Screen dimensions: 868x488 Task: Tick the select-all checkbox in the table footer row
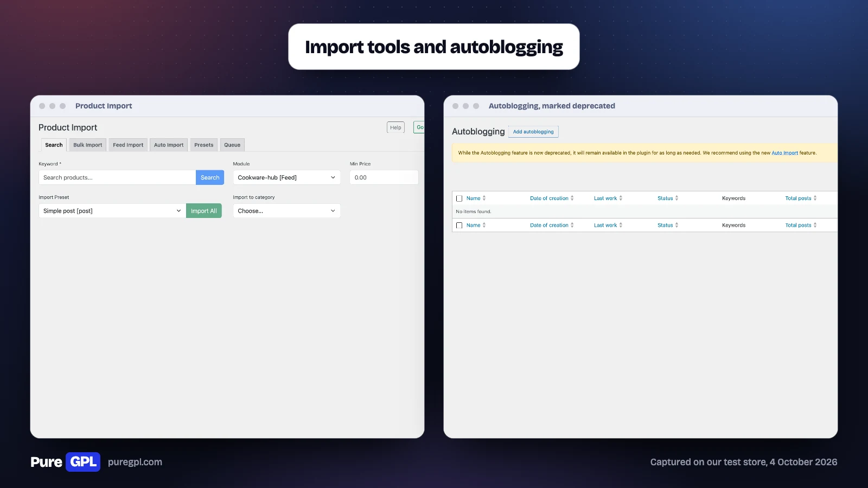459,226
